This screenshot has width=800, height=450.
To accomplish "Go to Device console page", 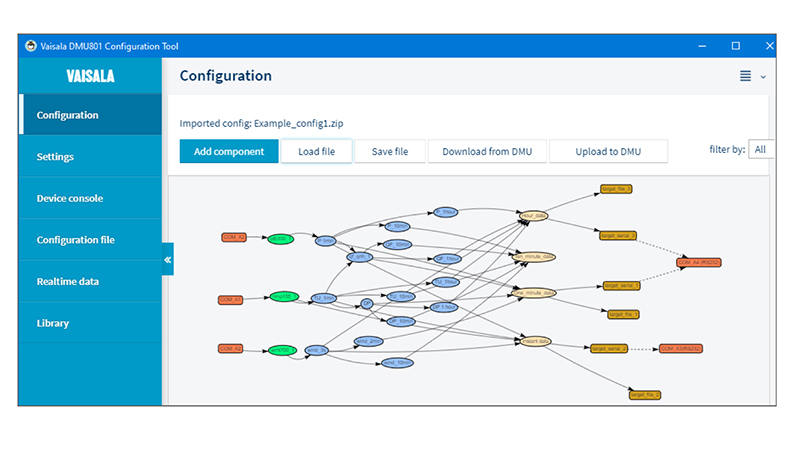I will click(x=70, y=198).
